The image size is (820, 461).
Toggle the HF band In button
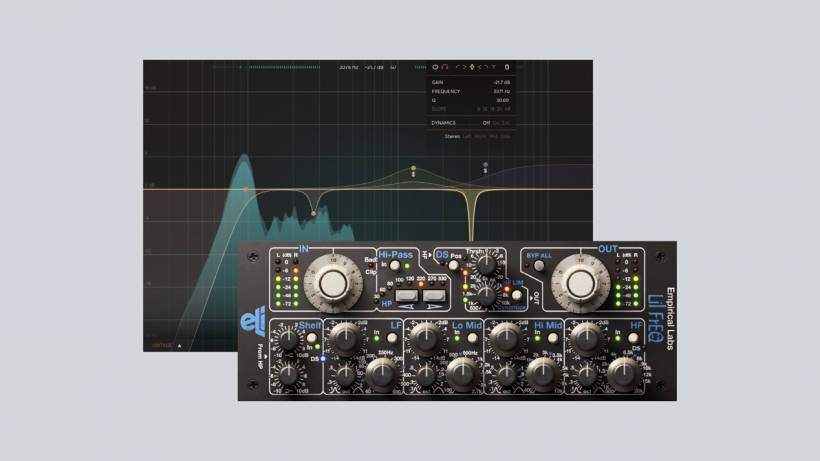tap(633, 338)
